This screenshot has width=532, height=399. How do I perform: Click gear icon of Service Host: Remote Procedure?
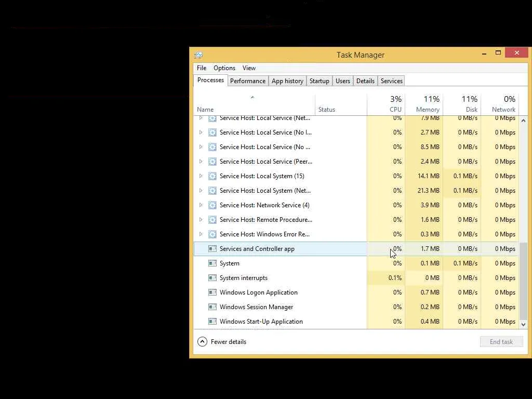click(x=212, y=220)
